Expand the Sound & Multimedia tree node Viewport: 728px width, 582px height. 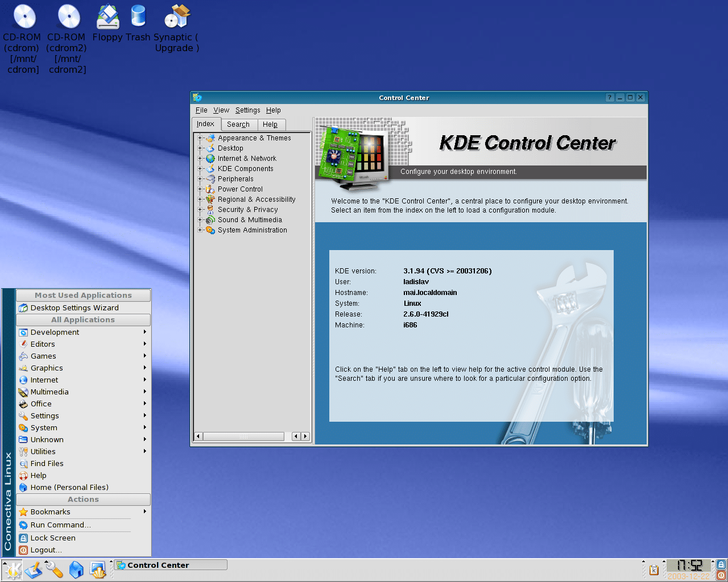[200, 220]
